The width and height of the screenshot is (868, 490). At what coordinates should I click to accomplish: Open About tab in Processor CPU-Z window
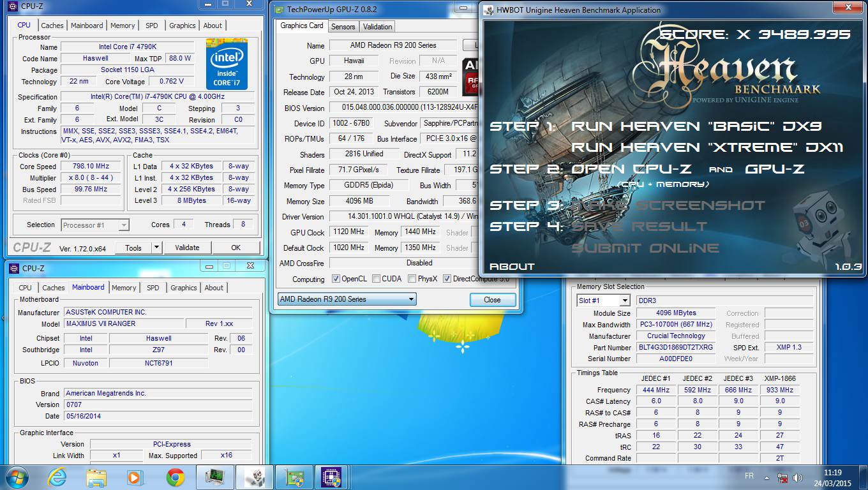pyautogui.click(x=213, y=26)
